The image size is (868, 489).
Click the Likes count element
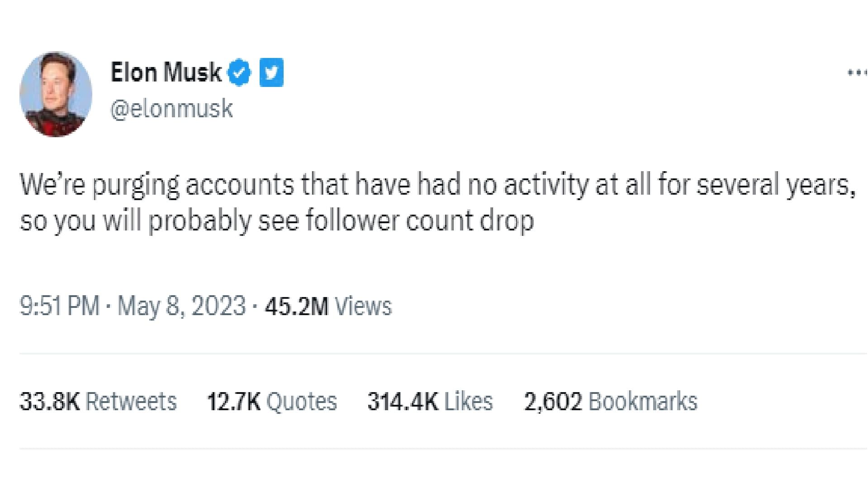pos(430,400)
